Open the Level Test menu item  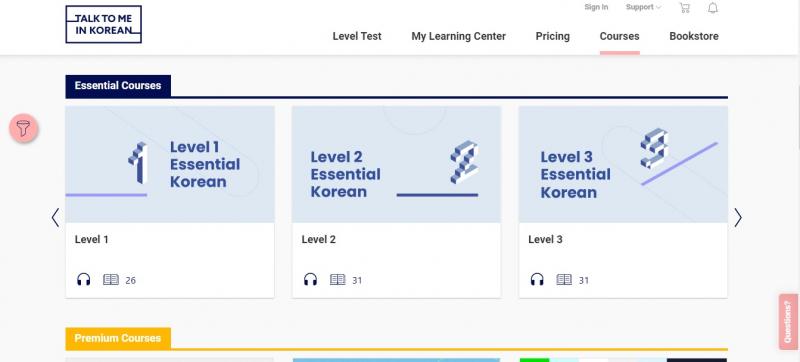357,36
